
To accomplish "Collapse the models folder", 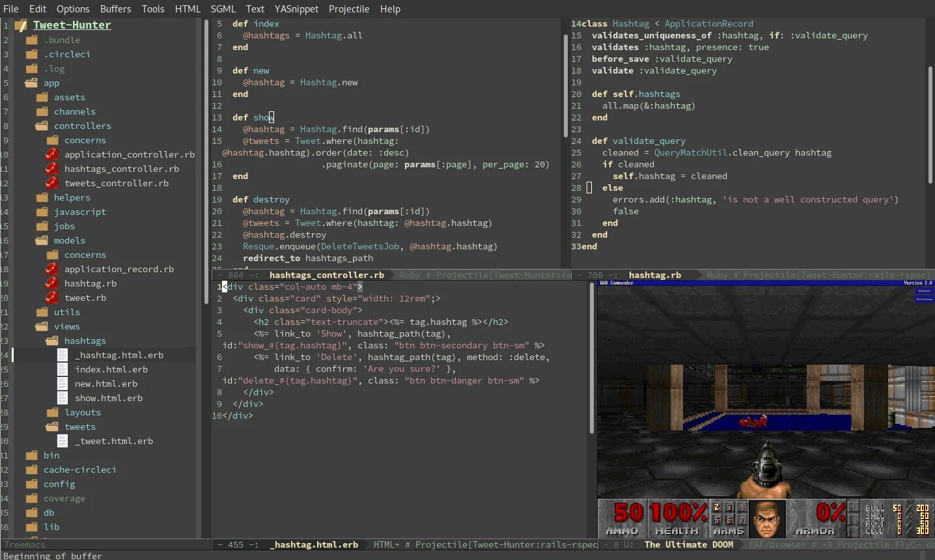I will [42, 240].
